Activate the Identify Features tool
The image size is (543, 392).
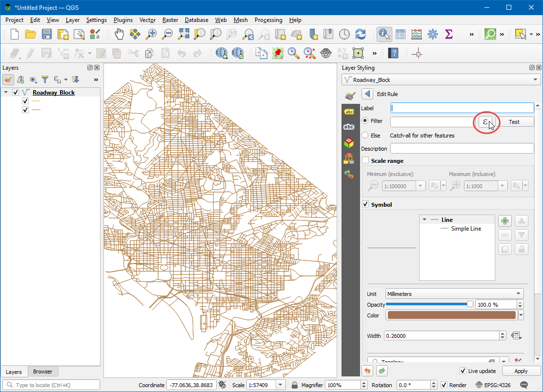tap(384, 34)
